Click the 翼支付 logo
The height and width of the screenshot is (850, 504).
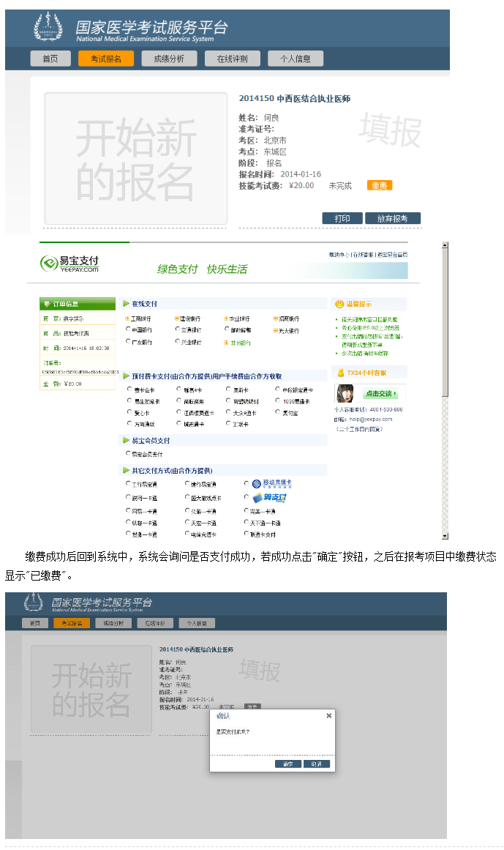click(x=268, y=497)
